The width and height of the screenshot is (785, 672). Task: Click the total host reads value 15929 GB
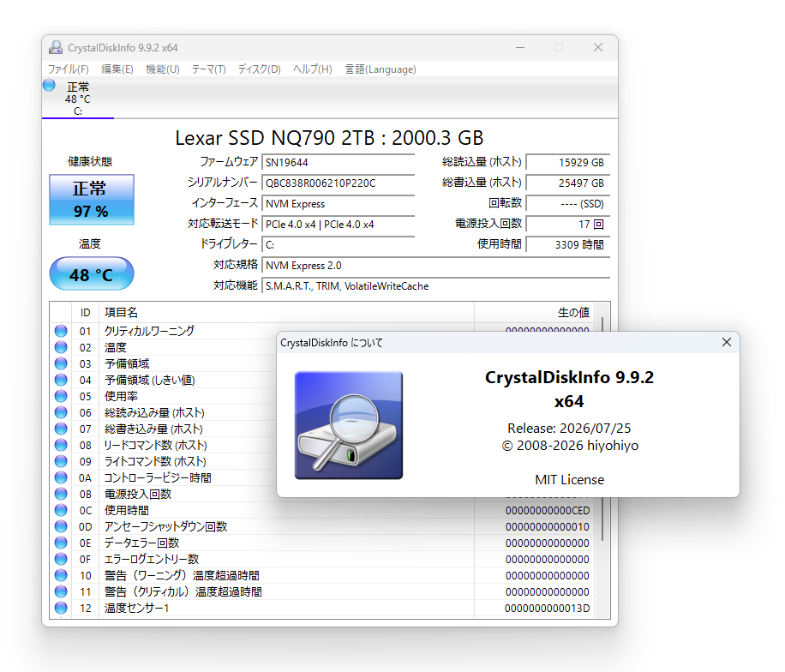[x=567, y=162]
